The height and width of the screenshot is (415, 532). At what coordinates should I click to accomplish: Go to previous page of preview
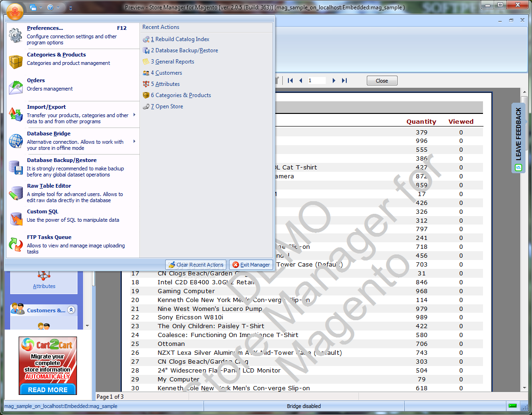[301, 80]
